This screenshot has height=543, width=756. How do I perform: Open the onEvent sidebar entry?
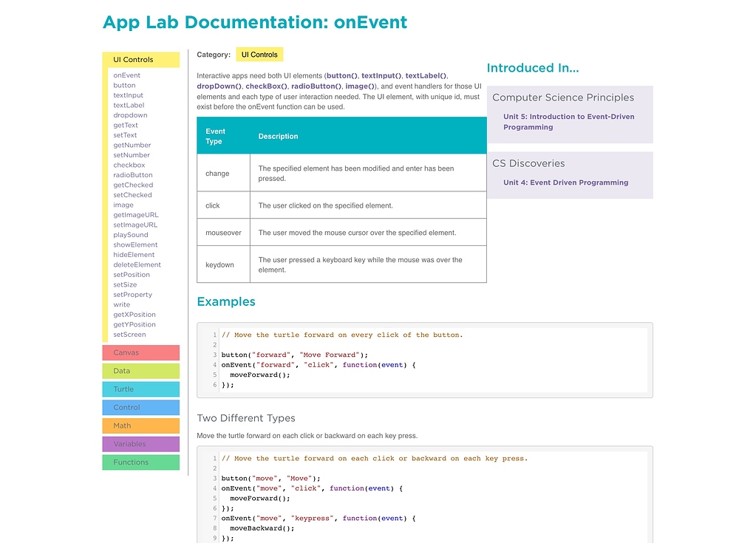(x=126, y=75)
